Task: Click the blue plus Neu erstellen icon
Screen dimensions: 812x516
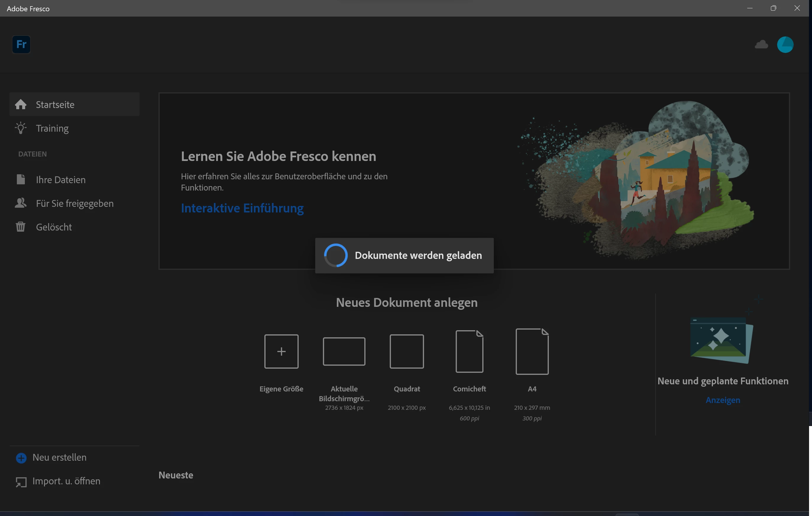Action: 21,458
